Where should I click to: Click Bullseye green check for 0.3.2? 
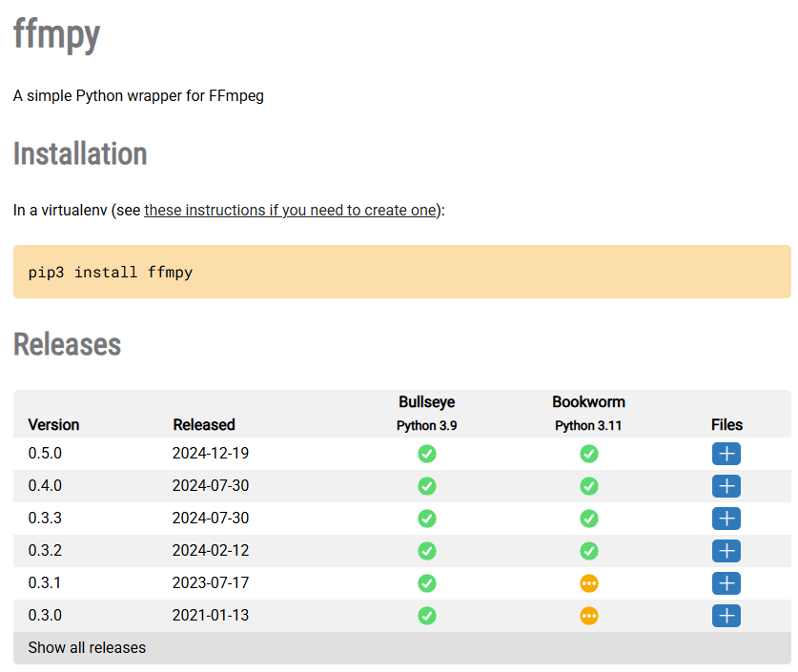click(427, 551)
